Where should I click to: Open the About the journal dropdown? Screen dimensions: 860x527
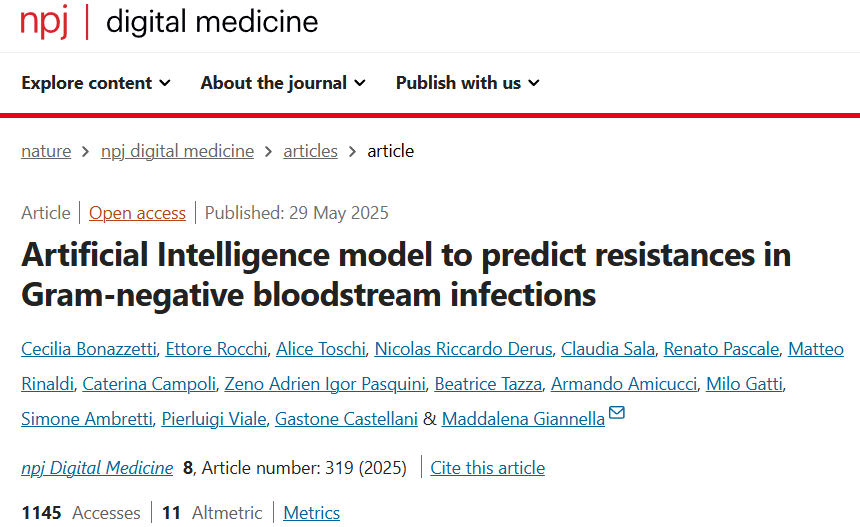click(x=283, y=83)
